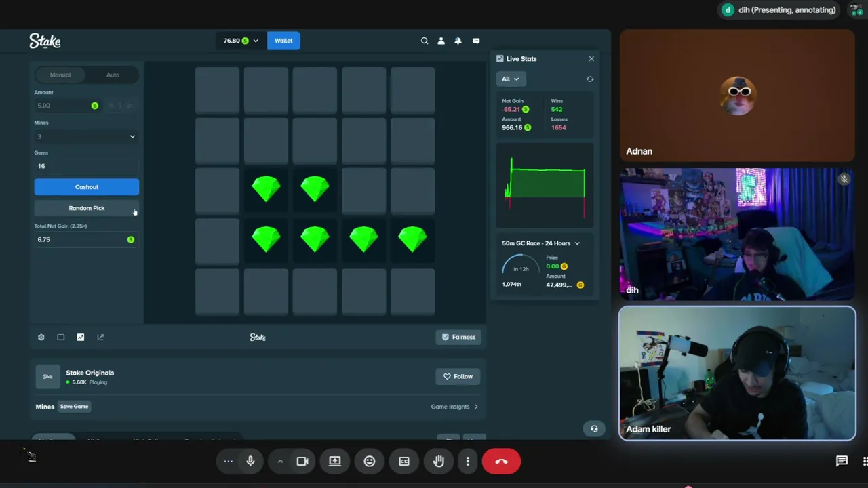Toggle the live stats chart icon
The image size is (868, 488).
81,337
